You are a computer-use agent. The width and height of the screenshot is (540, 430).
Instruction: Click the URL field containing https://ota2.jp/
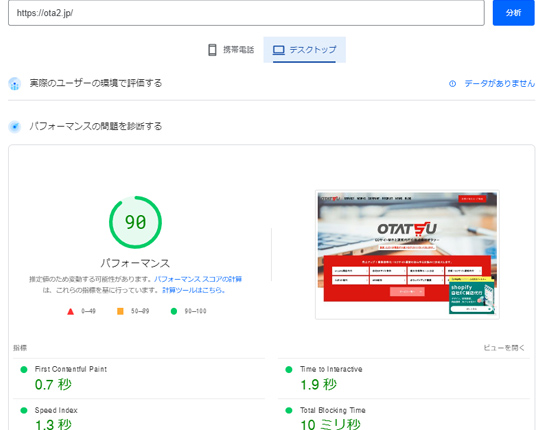[x=246, y=13]
